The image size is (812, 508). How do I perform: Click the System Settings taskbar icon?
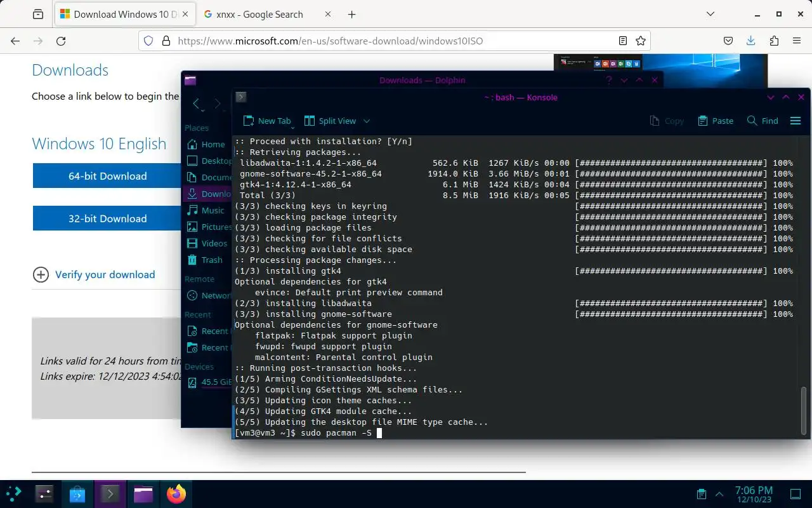[x=44, y=493]
